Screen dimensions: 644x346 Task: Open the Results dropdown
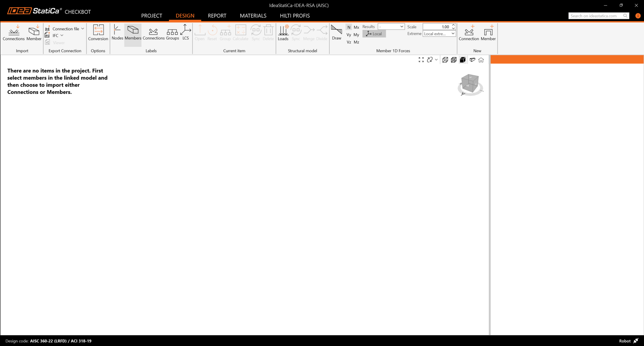tap(391, 27)
